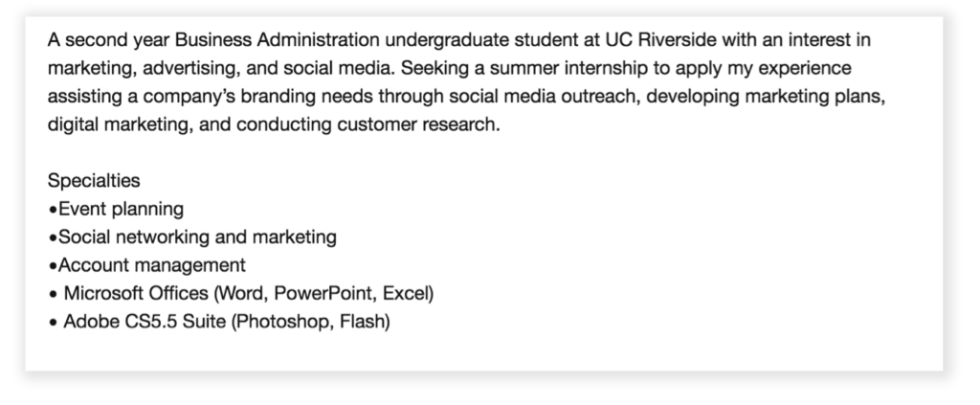Screen dimensions: 980x405
Task: Click the word 'Flash' in list
Action: (362, 322)
